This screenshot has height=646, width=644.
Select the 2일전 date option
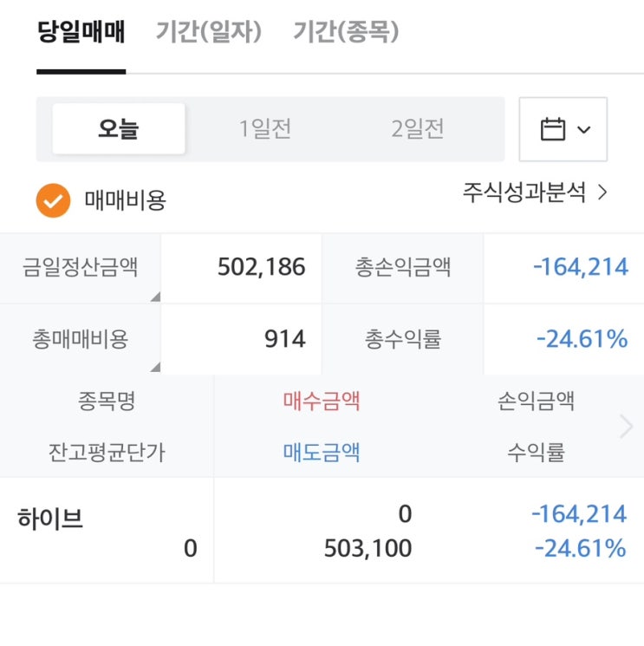click(418, 129)
